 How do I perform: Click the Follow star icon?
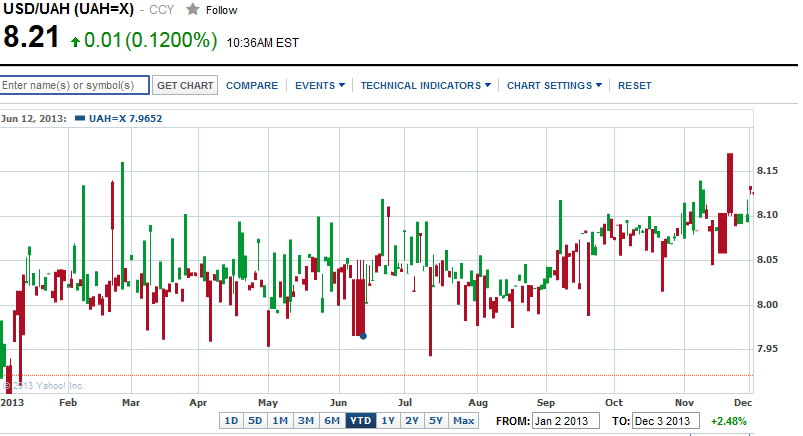(193, 9)
